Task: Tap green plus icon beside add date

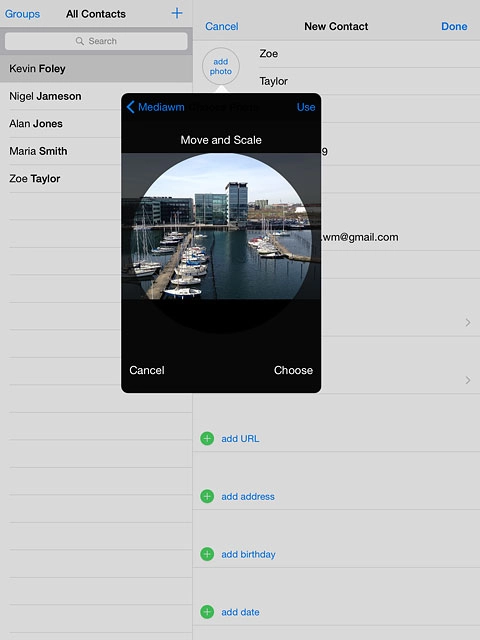Action: pyautogui.click(x=207, y=612)
